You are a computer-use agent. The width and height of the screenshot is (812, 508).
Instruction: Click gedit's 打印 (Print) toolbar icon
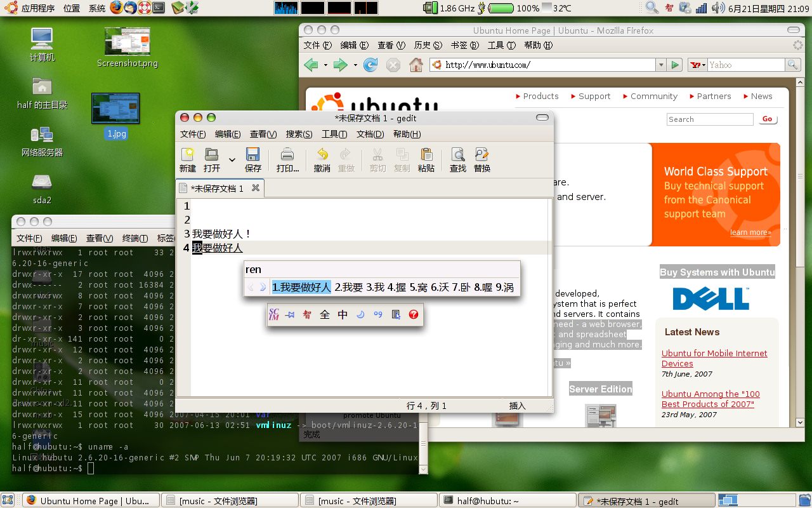click(287, 160)
